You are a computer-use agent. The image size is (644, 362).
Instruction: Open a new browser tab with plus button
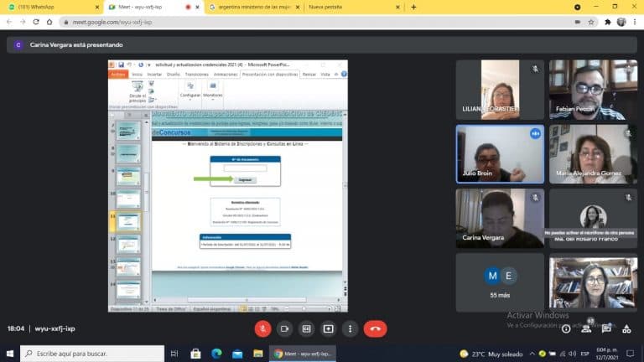tap(413, 7)
